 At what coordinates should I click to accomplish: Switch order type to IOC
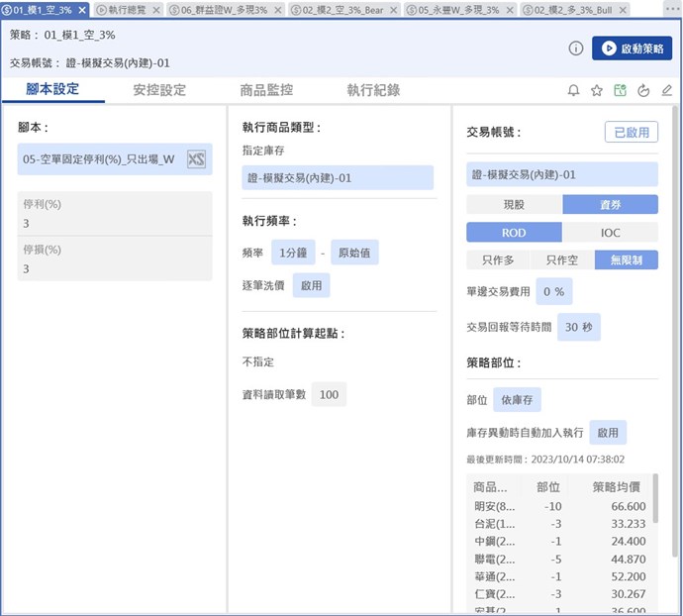[x=610, y=233]
